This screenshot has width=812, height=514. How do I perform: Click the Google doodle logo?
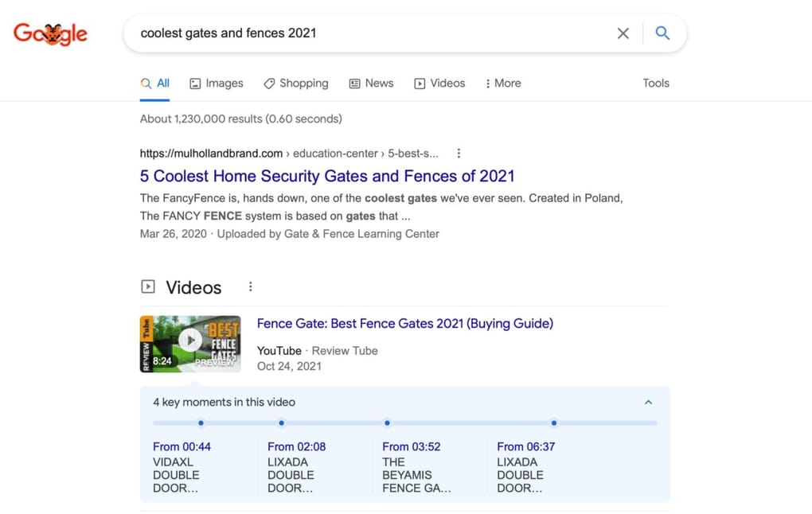[x=50, y=33]
